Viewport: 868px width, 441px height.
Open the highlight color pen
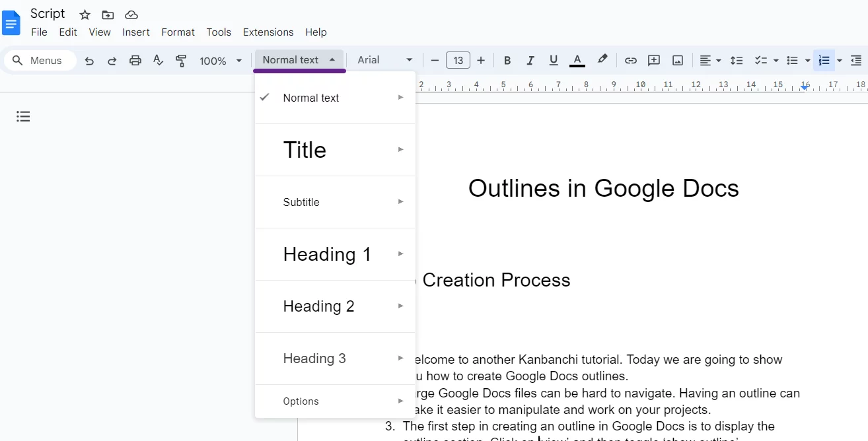(x=602, y=60)
